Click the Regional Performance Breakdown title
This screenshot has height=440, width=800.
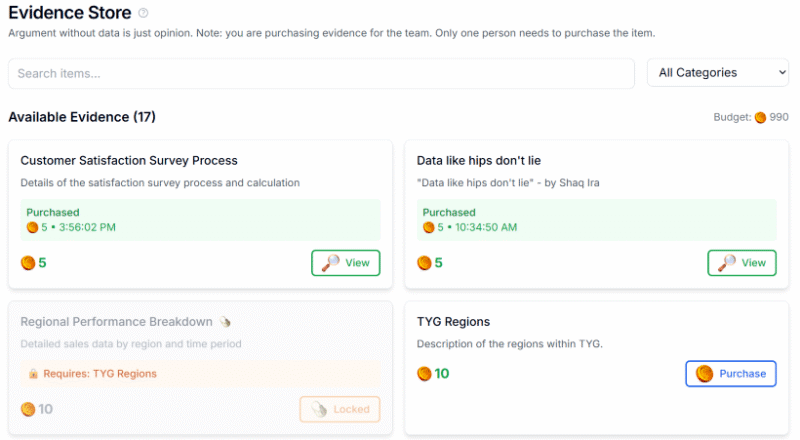pos(116,322)
